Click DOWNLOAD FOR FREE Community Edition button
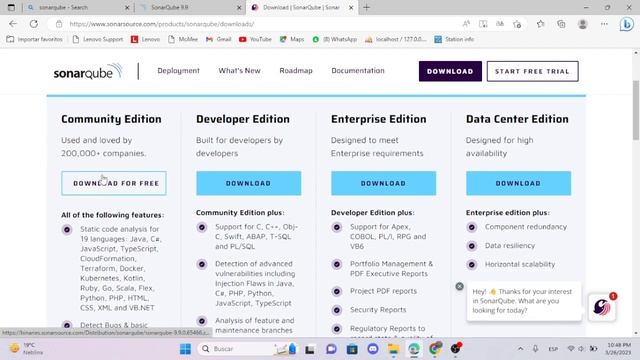Viewport: 640px width, 360px height. [114, 183]
